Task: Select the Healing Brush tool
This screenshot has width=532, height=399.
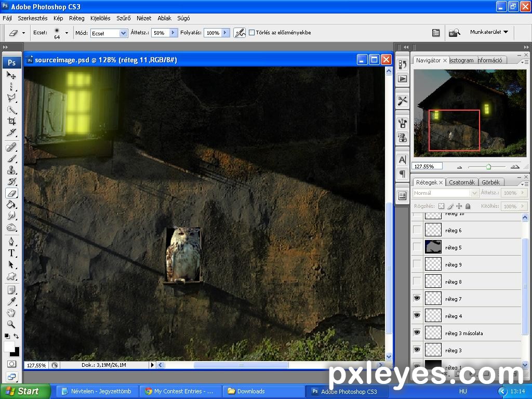Action: [11, 147]
